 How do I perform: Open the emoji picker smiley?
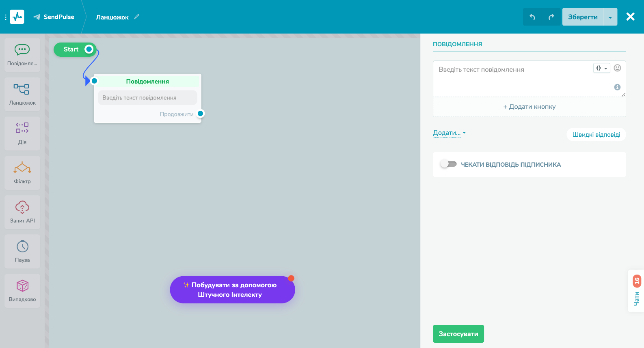click(617, 68)
